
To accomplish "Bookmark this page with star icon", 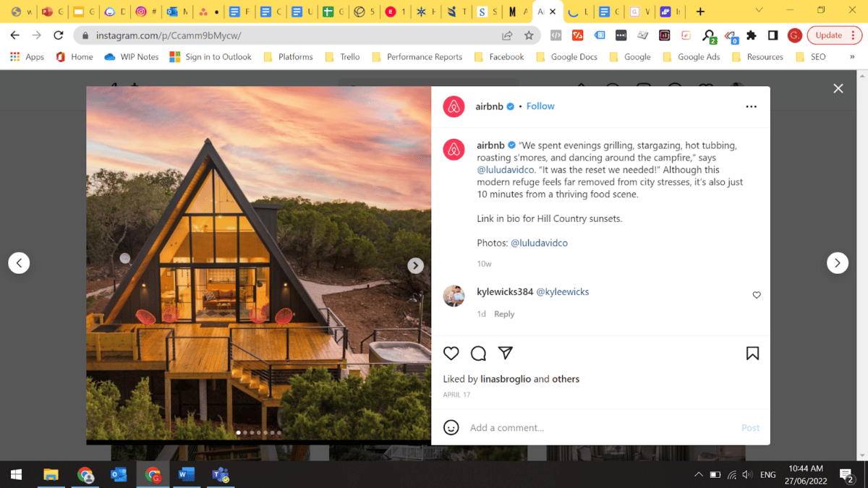I will point(529,35).
